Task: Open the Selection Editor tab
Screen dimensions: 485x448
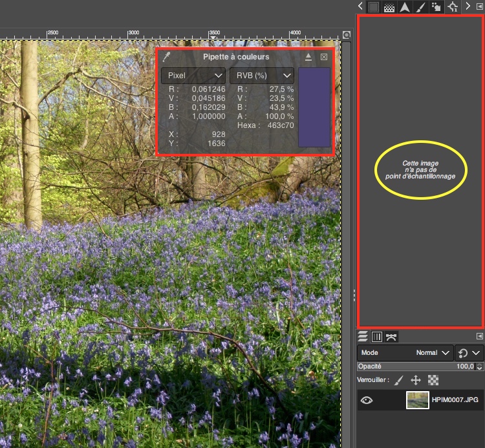Action: 373,6
